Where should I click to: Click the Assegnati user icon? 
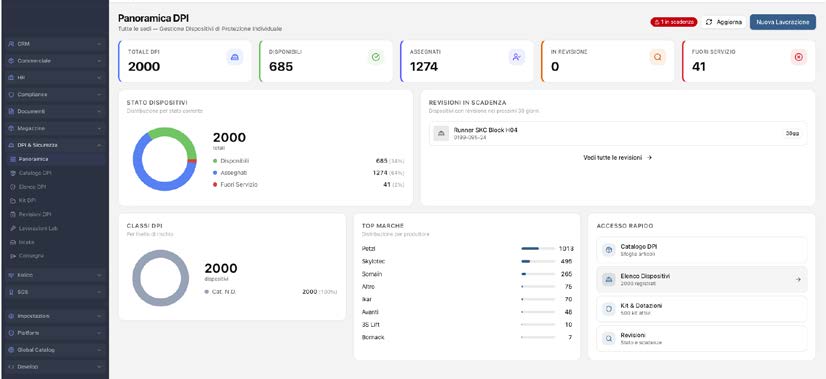point(517,57)
